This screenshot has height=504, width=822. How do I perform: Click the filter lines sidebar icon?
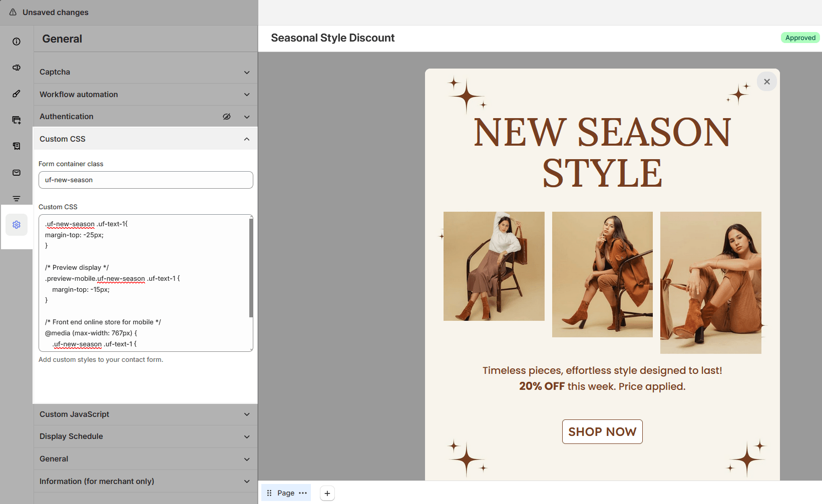tap(17, 199)
